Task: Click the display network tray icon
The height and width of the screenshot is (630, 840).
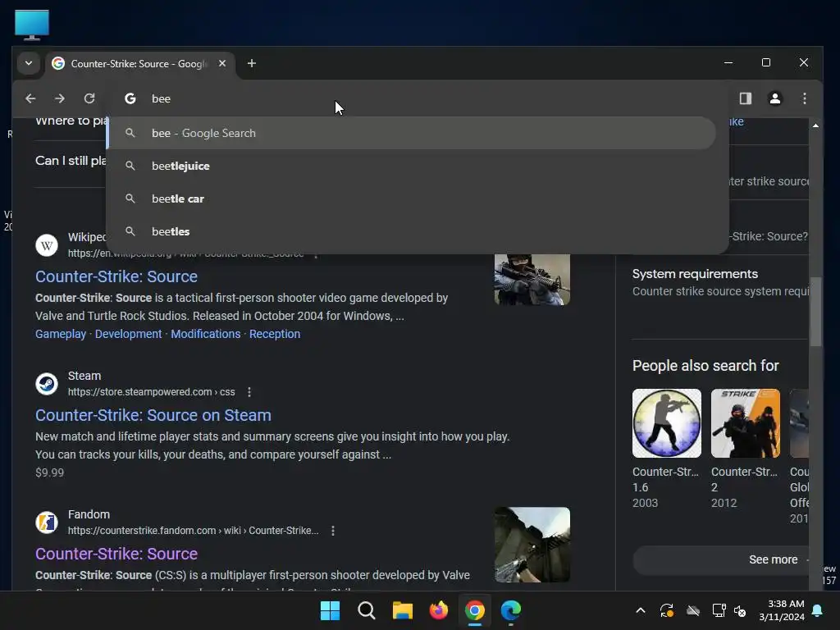Action: 719,610
